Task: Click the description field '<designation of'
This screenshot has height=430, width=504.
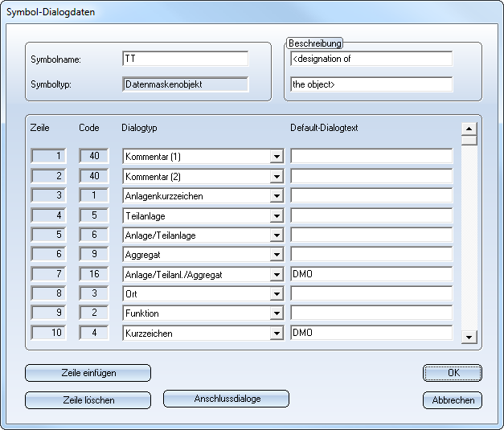Action: tap(371, 59)
